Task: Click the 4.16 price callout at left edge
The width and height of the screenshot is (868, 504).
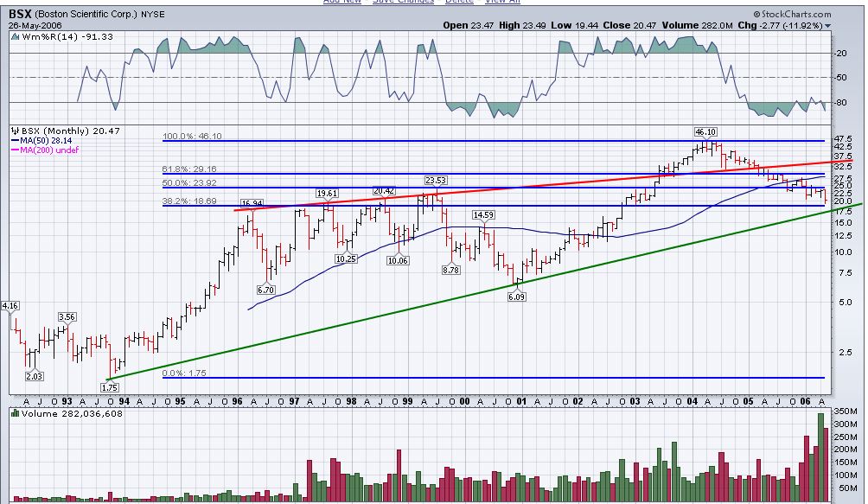Action: click(x=10, y=306)
